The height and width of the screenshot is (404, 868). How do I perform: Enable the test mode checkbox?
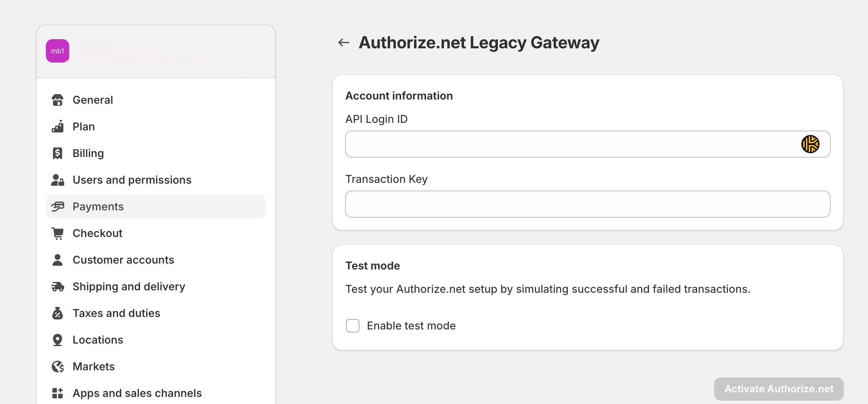[x=353, y=326]
